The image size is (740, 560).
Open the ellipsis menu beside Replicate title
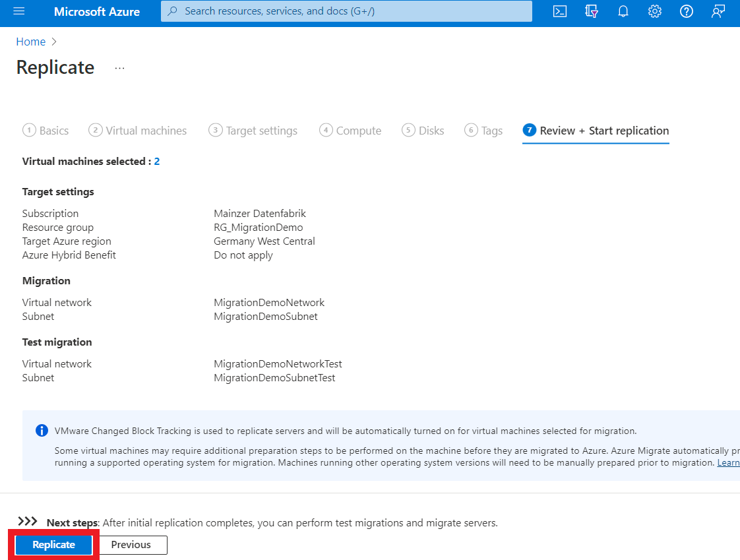coord(119,69)
